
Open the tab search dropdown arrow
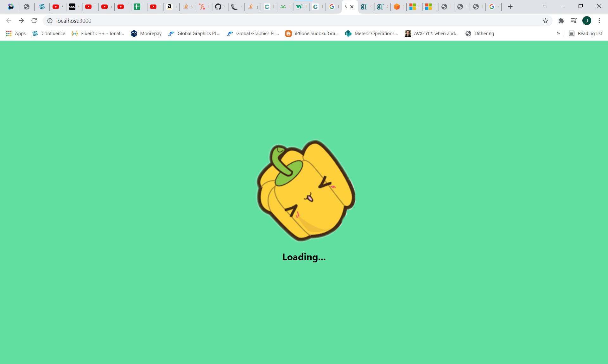pos(544,6)
